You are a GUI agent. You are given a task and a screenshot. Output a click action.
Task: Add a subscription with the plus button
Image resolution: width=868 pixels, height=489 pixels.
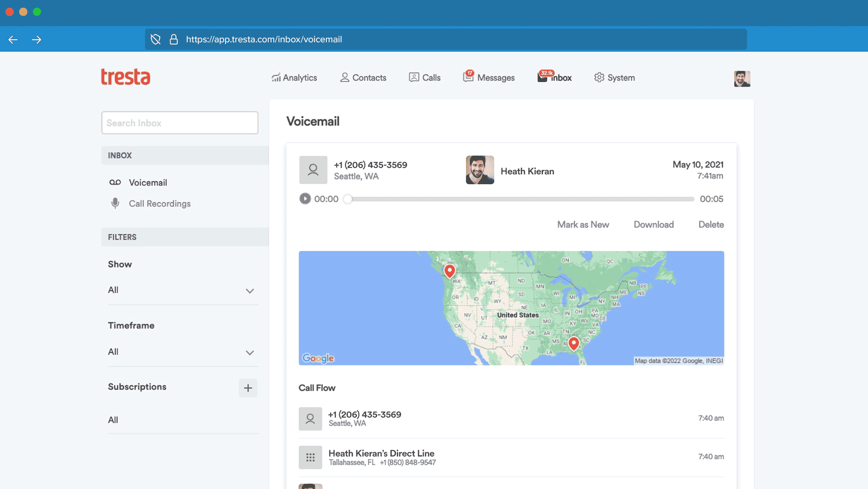click(248, 388)
